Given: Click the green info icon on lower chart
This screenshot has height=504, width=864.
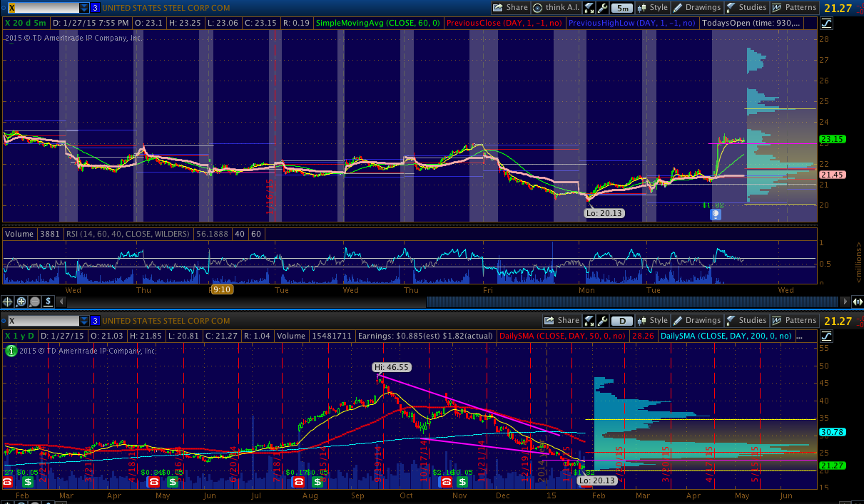Looking at the screenshot, I should [x=11, y=350].
